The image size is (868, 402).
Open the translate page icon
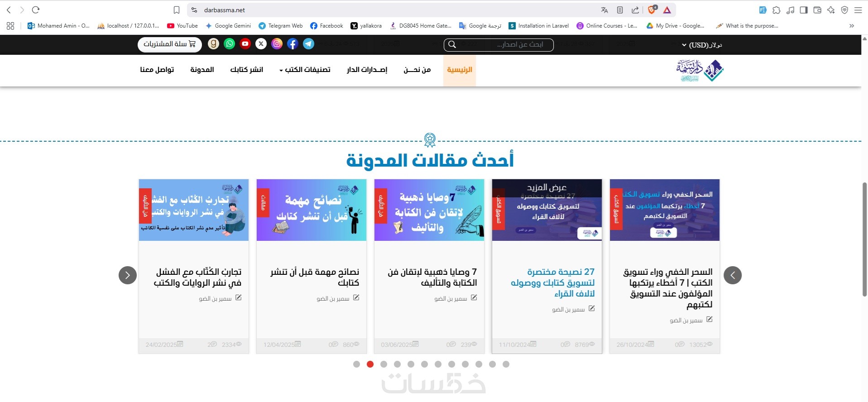(x=604, y=10)
